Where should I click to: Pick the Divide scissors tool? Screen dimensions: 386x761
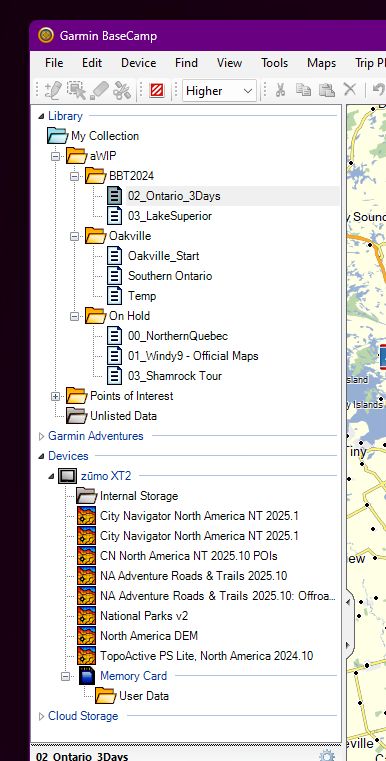point(122,90)
